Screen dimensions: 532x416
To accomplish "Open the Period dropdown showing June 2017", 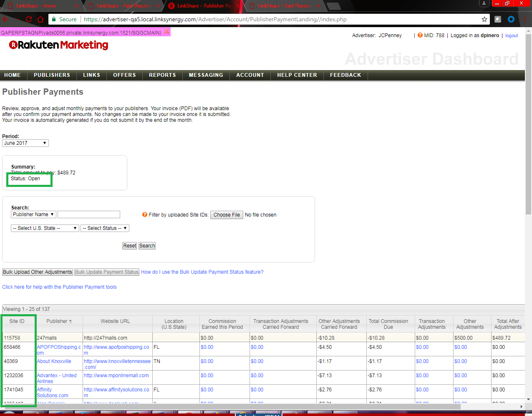I will pos(25,143).
